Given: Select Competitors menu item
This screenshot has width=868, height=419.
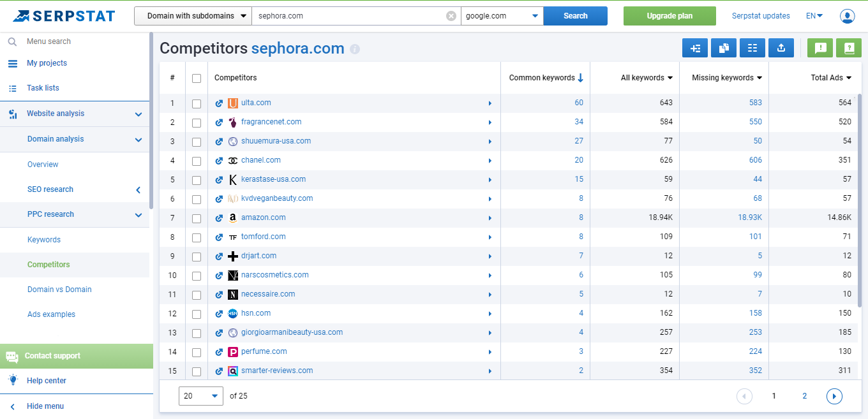Looking at the screenshot, I should [49, 265].
